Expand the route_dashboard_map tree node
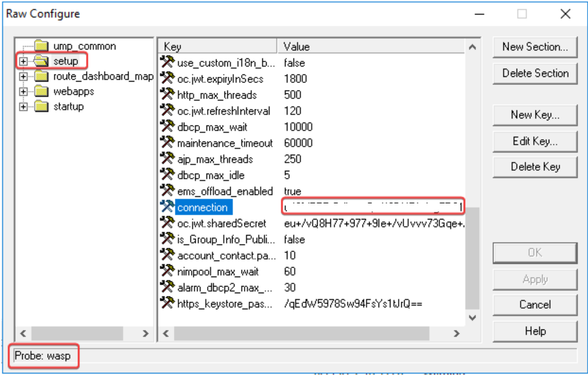588x375 pixels. point(24,76)
